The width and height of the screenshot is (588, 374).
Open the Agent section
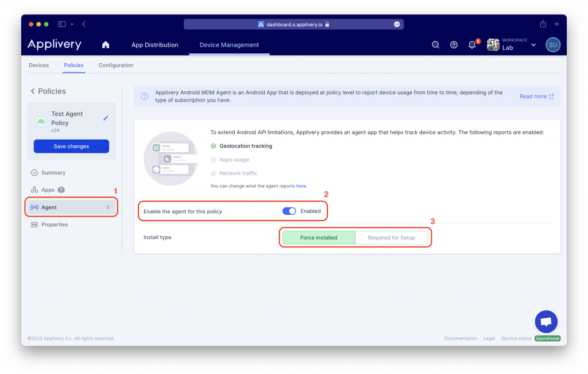(71, 207)
